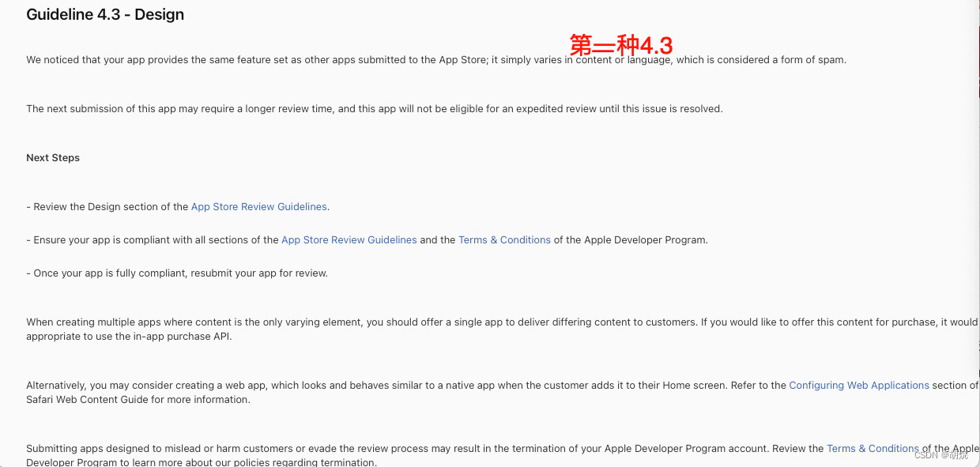Viewport: 980px width, 467px height.
Task: Click the paragraph 'Alternatively, you may consider creating a web app'
Action: pos(503,393)
